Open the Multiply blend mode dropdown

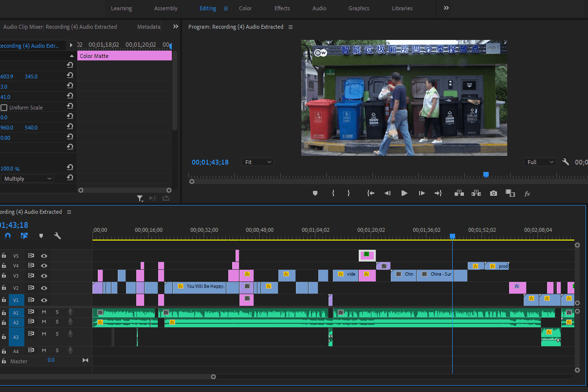click(x=27, y=179)
